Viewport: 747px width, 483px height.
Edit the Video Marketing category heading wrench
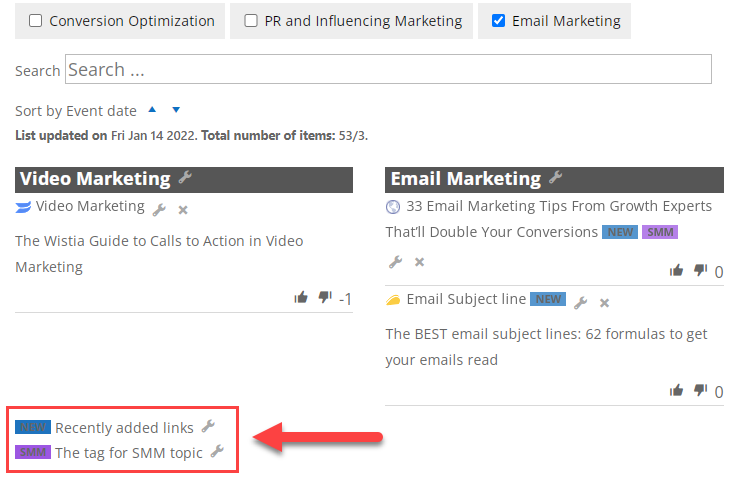point(185,178)
